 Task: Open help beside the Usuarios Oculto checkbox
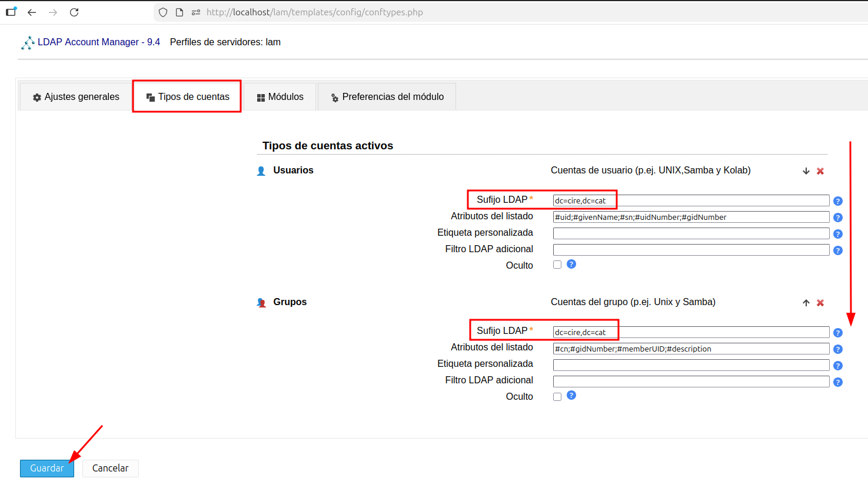(571, 264)
